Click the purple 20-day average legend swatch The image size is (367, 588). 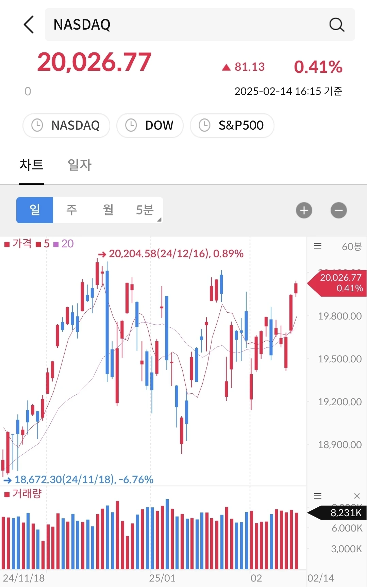click(x=56, y=244)
